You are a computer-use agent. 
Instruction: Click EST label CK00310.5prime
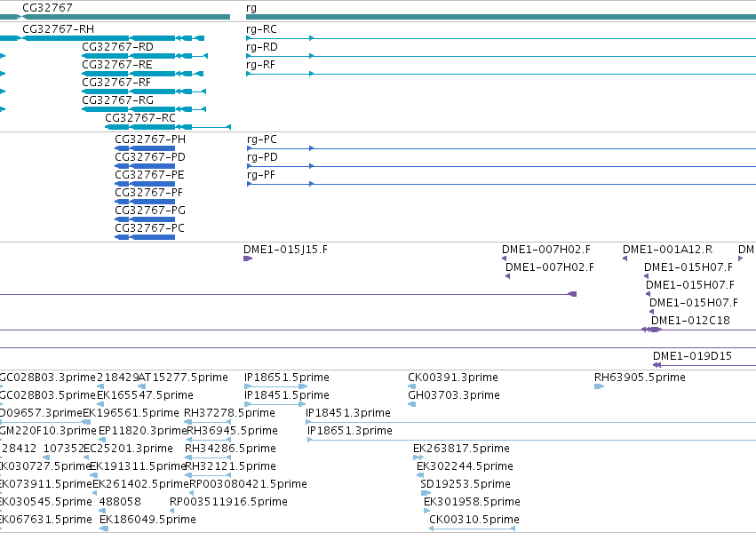474,520
